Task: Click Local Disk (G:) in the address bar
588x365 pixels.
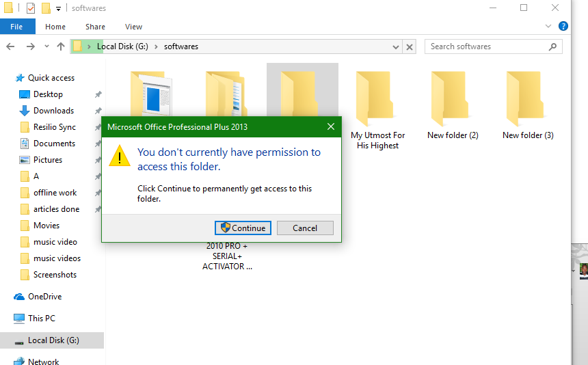Action: click(x=122, y=46)
